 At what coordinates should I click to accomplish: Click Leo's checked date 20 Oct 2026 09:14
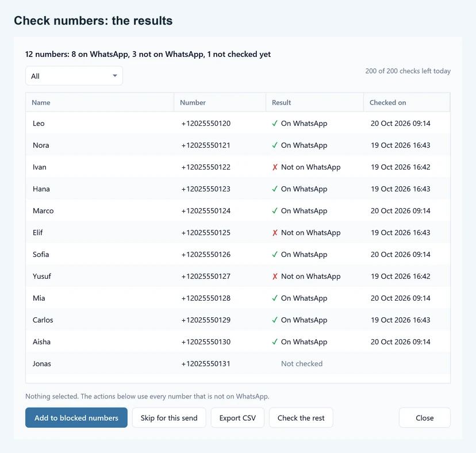coord(401,123)
